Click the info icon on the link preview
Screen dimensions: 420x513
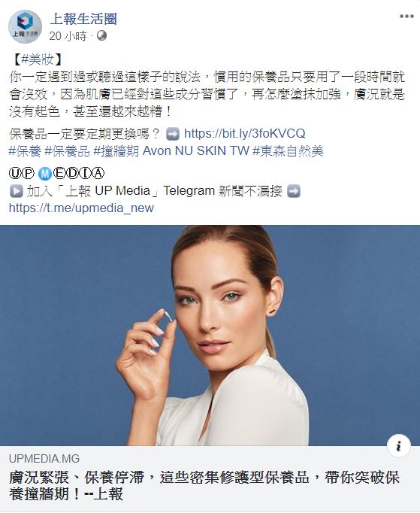tap(398, 445)
